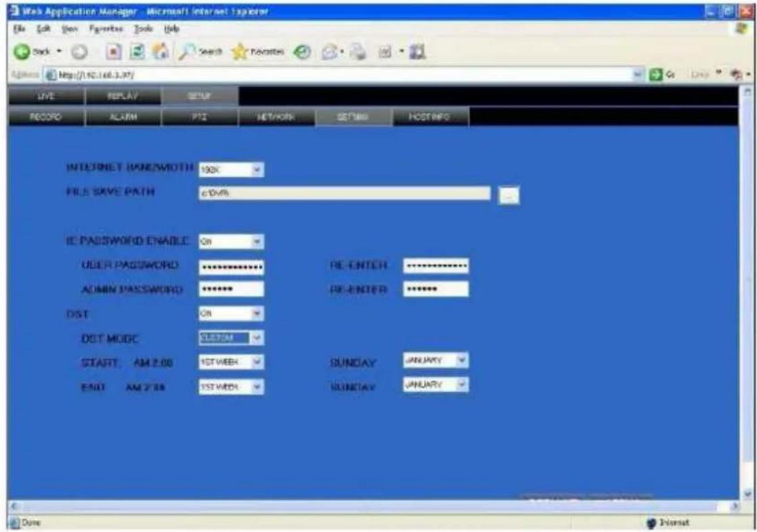Go back with the green Back arrow
The image size is (757, 532).
22,51
